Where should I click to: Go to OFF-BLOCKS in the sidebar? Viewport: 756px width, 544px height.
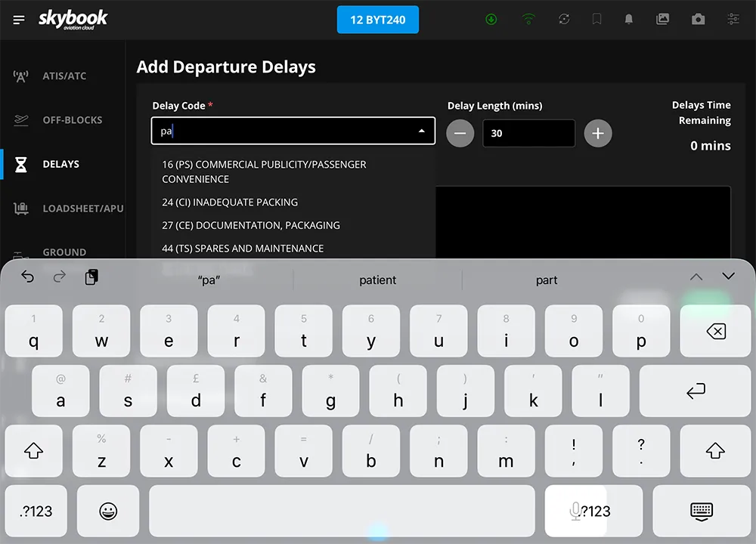(x=71, y=120)
